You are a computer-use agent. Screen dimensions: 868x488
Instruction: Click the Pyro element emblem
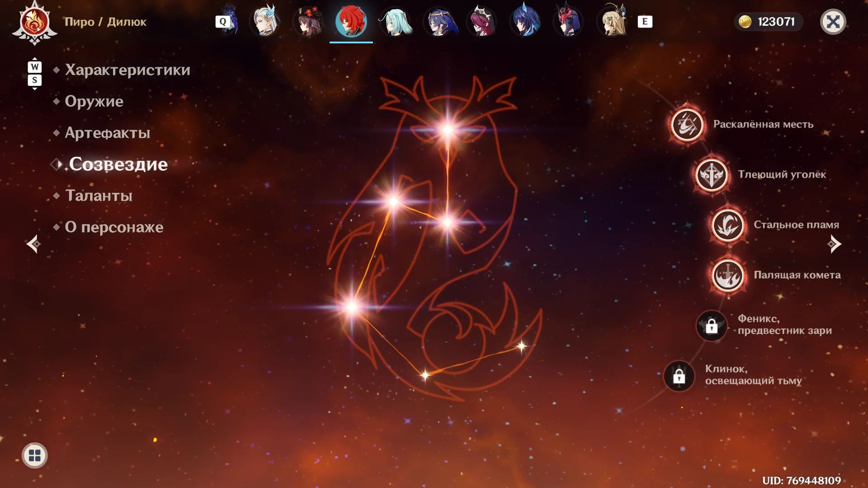[x=35, y=23]
